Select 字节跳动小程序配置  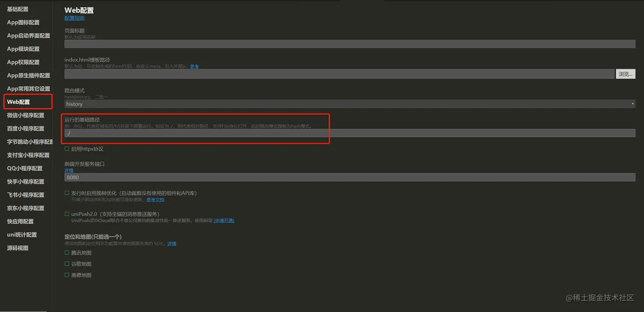(x=30, y=142)
